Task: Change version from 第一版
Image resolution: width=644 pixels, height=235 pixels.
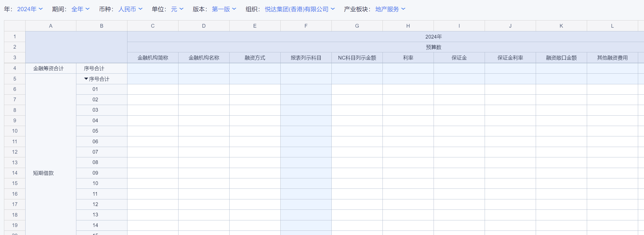Action: click(x=224, y=9)
